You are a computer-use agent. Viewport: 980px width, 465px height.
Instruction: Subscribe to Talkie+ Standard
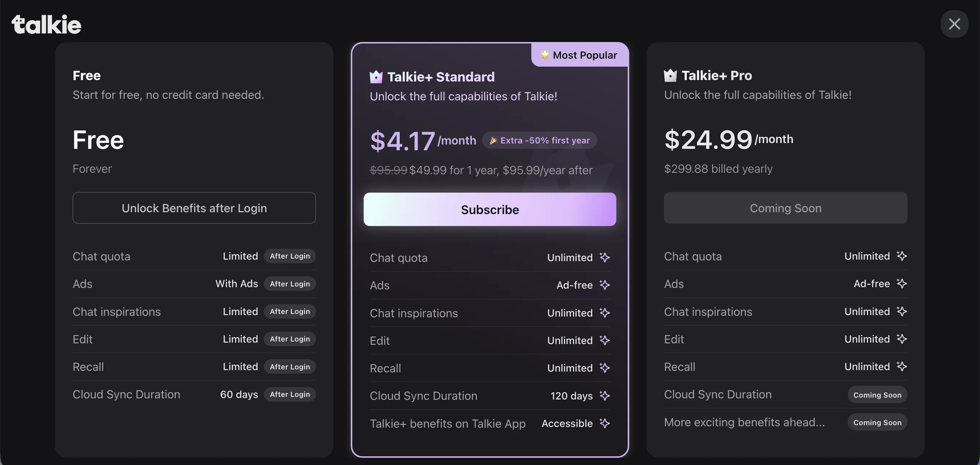(x=490, y=209)
